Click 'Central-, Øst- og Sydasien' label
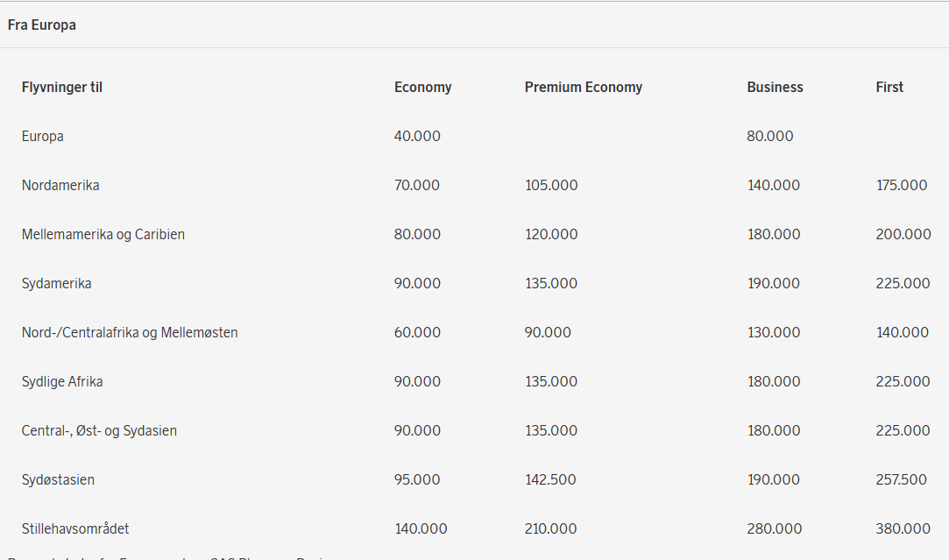This screenshot has width=949, height=560. pos(99,430)
